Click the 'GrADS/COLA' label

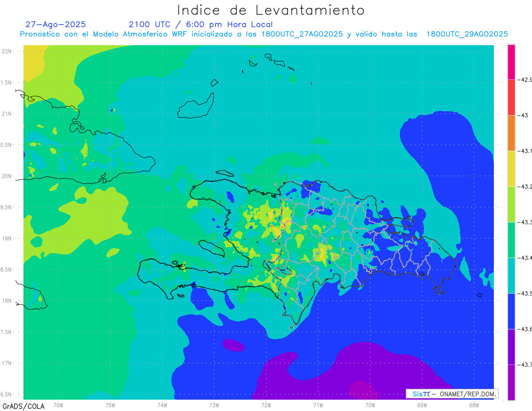(23, 406)
